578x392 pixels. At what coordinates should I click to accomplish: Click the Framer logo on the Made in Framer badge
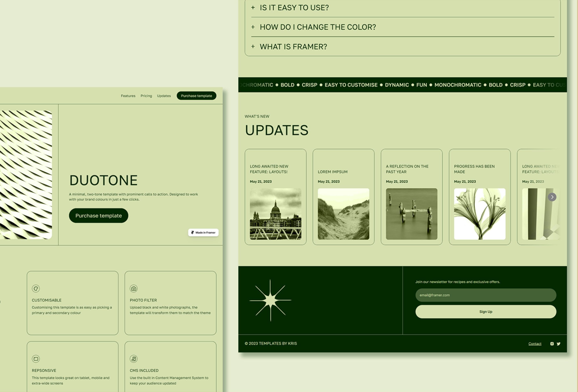pyautogui.click(x=193, y=233)
